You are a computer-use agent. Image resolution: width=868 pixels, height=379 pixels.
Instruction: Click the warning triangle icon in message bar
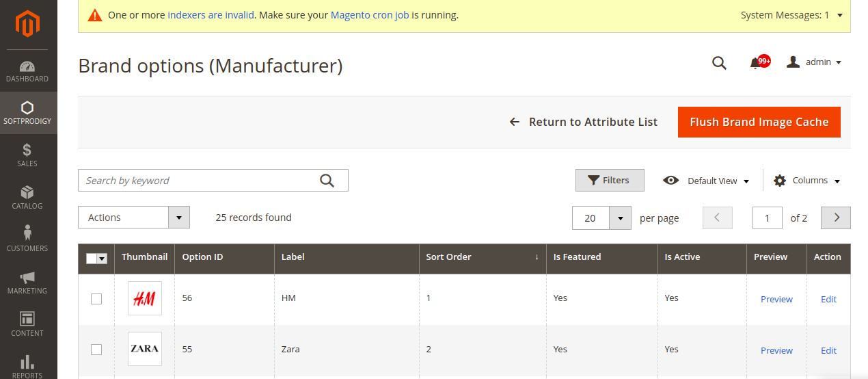[95, 15]
